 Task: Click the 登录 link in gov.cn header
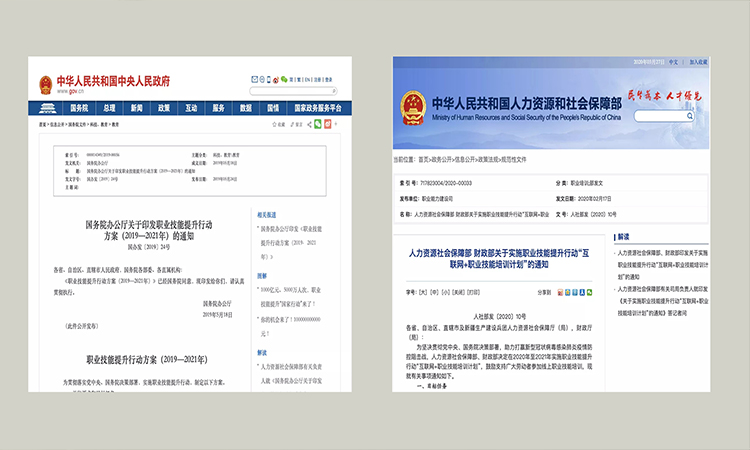click(329, 80)
